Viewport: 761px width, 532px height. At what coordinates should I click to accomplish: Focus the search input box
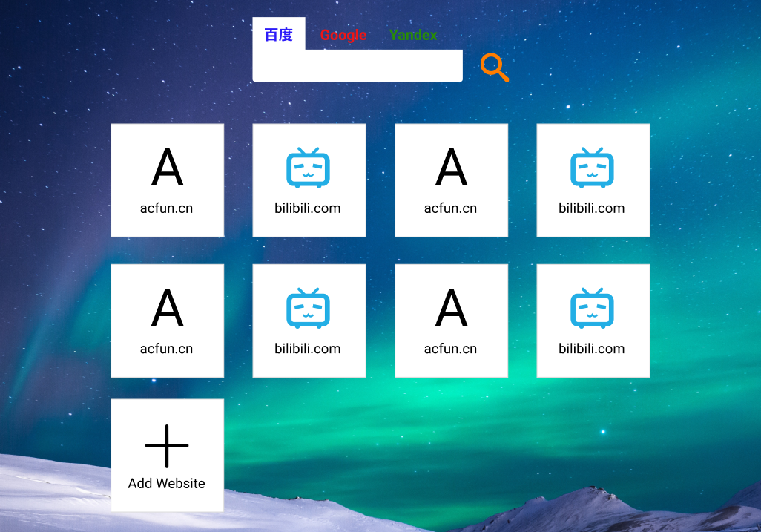(358, 65)
